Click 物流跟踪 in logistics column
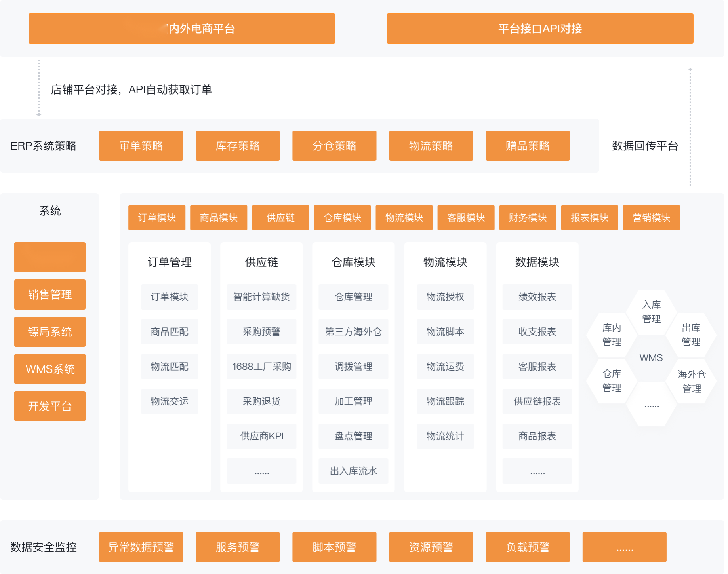 tap(445, 401)
